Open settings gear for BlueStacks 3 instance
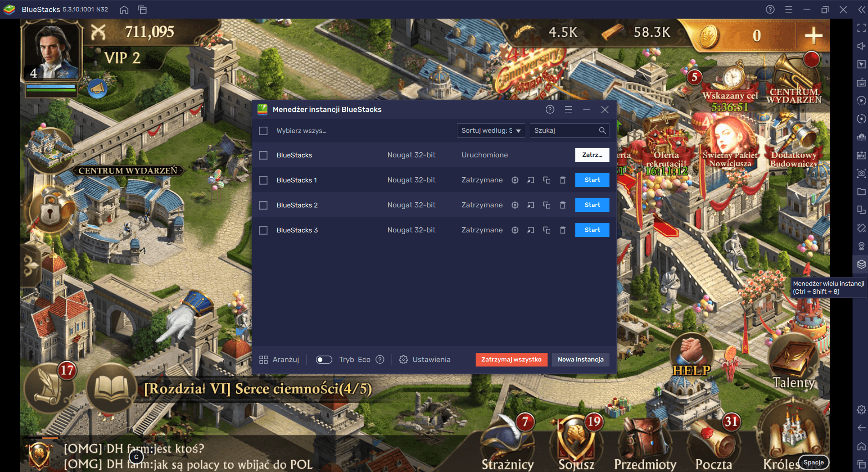The image size is (868, 472). click(515, 230)
